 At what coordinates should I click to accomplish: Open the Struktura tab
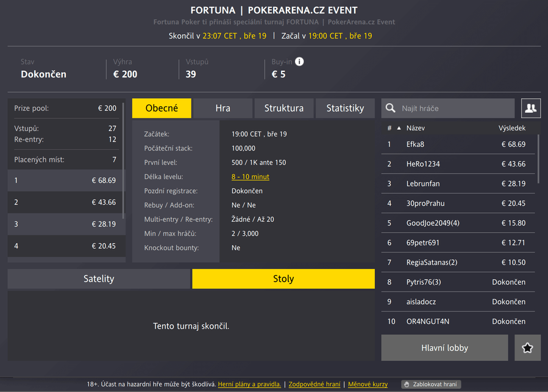(284, 108)
